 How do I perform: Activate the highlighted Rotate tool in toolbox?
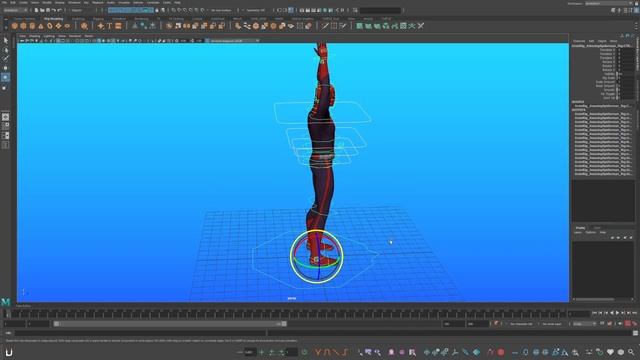coord(6,77)
